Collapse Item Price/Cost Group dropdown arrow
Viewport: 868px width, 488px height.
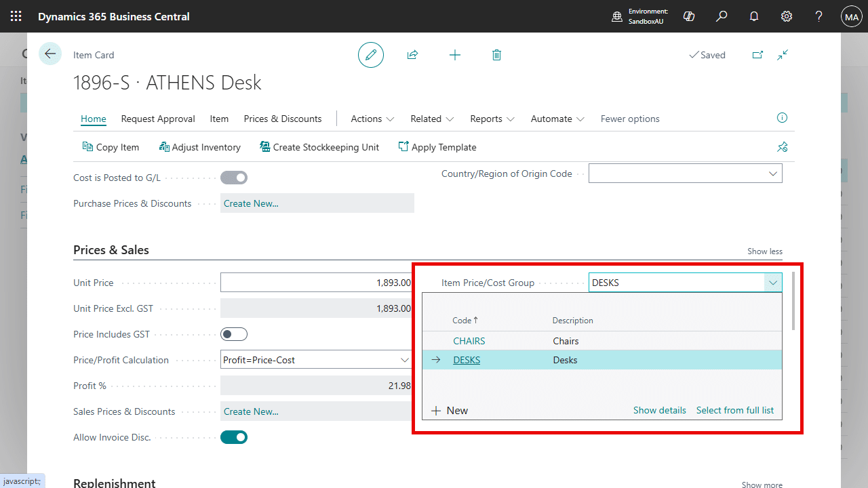pos(773,283)
